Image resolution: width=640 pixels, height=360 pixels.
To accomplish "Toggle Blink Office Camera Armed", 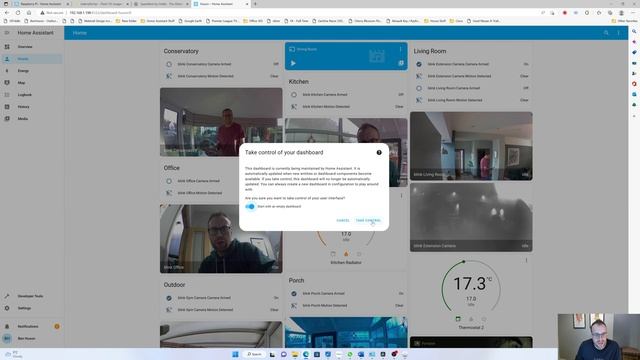I will coord(221,181).
